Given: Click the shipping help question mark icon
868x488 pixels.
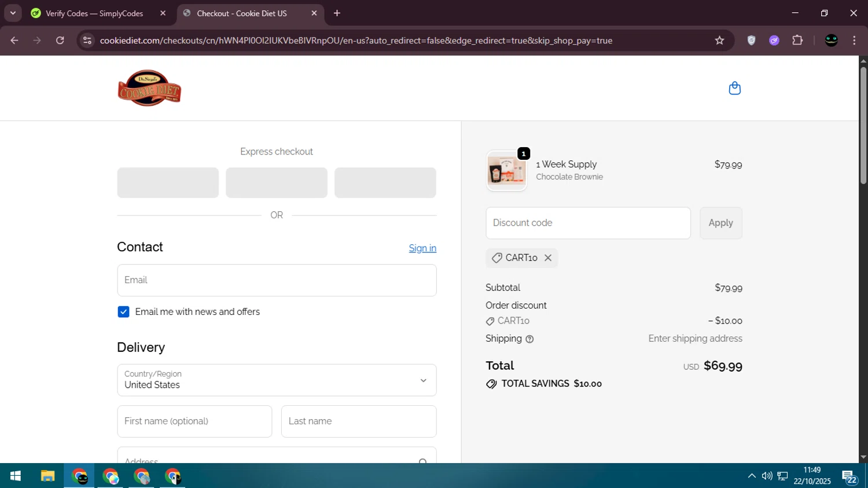Looking at the screenshot, I should (x=529, y=339).
